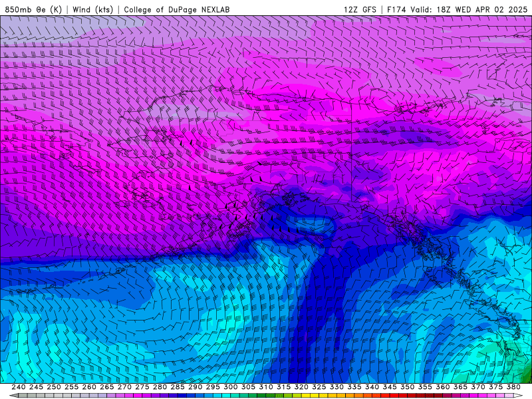
Task: Click the 330 value on the color scale
Action: click(x=336, y=387)
